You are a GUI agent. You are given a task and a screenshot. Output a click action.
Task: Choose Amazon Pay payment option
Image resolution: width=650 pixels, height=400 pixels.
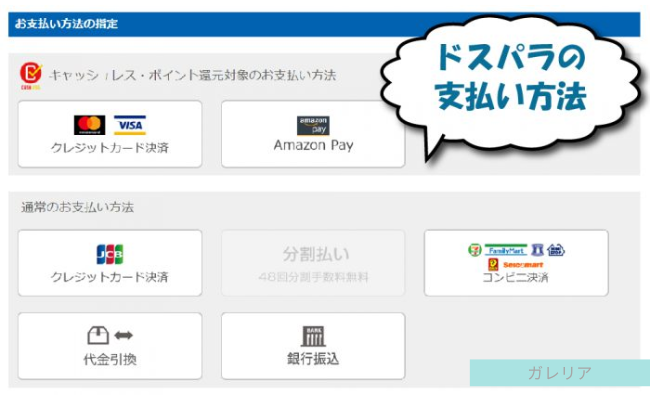click(x=313, y=134)
